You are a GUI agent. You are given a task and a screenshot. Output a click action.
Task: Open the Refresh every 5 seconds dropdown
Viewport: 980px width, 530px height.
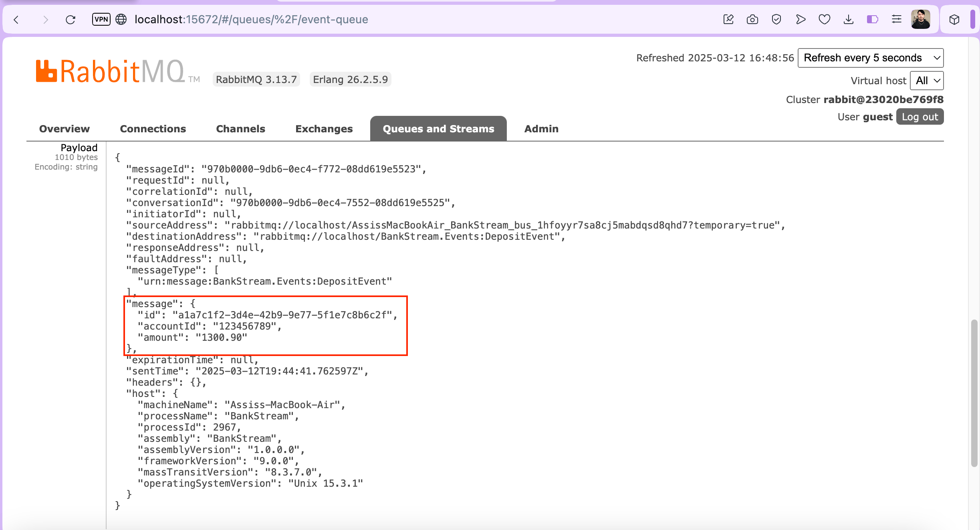(x=871, y=58)
